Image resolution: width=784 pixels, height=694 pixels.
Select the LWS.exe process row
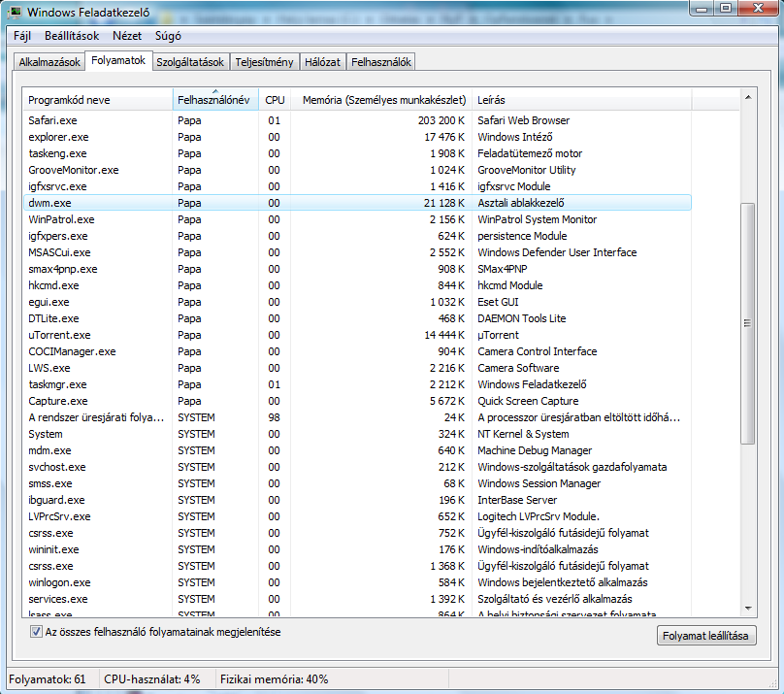[357, 368]
